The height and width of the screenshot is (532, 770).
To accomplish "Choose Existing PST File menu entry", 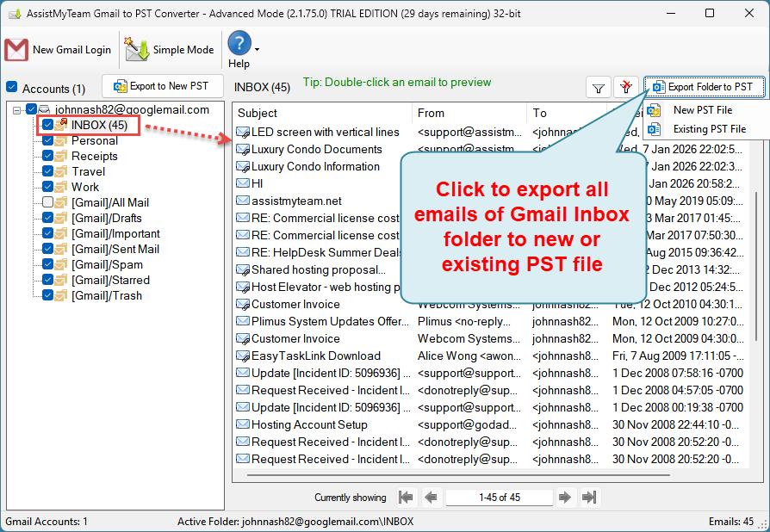I will [x=710, y=129].
